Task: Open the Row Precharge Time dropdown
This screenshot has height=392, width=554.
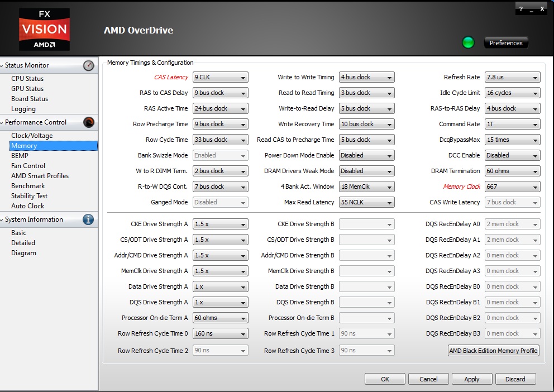Action: tap(221, 124)
